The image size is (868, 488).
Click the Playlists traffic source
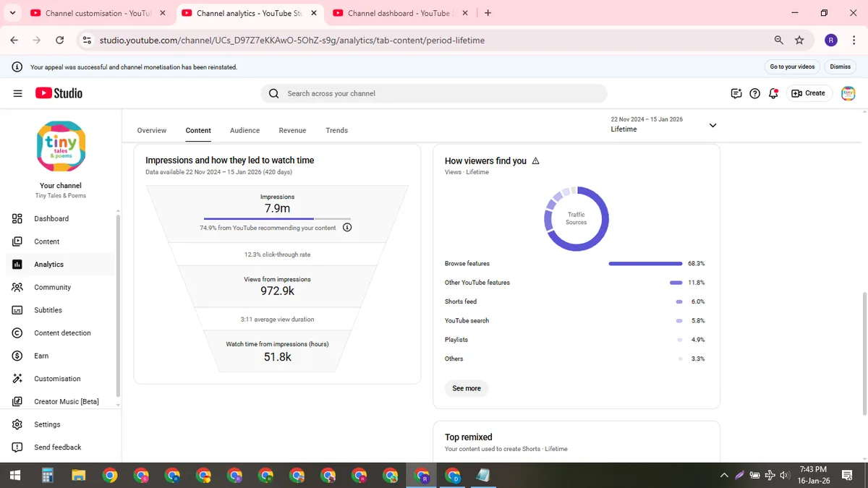tap(575, 340)
